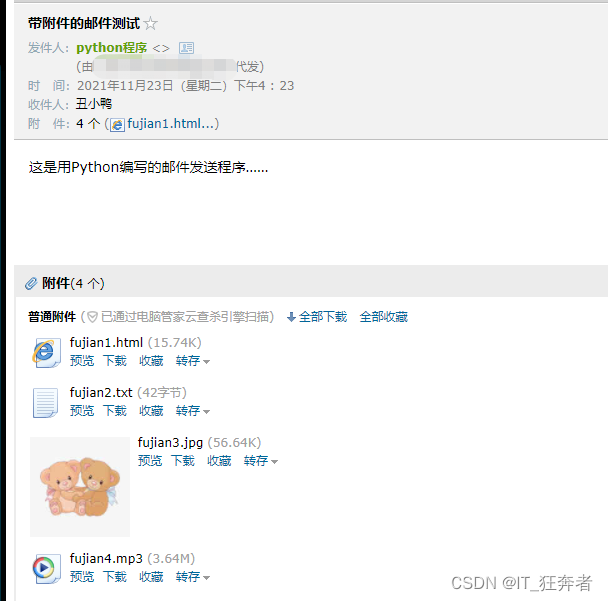This screenshot has height=601, width=608.
Task: Expand 转存 dropdown for fujian2.txt
Action: (x=193, y=411)
